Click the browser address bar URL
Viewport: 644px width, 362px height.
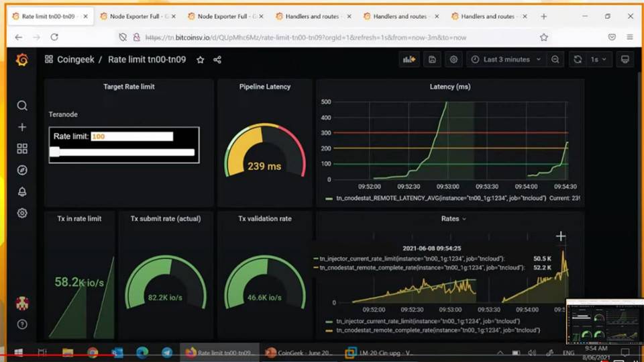[x=306, y=38]
